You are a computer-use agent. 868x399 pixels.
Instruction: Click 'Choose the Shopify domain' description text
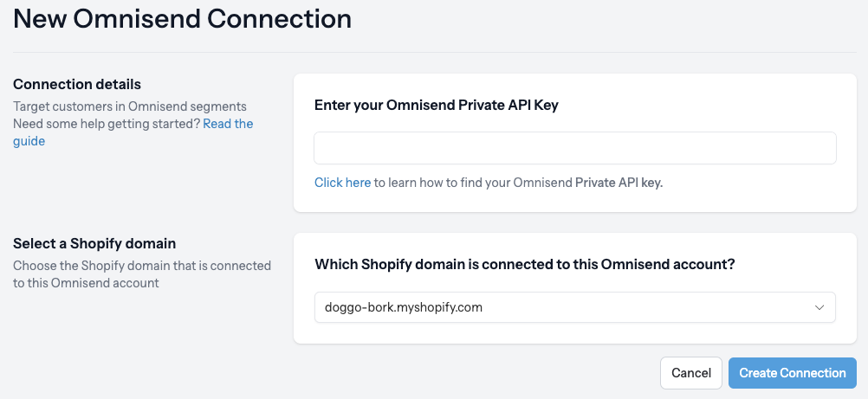(x=142, y=266)
